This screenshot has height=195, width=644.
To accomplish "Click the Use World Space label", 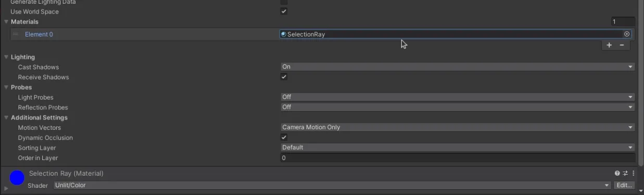I will click(34, 11).
